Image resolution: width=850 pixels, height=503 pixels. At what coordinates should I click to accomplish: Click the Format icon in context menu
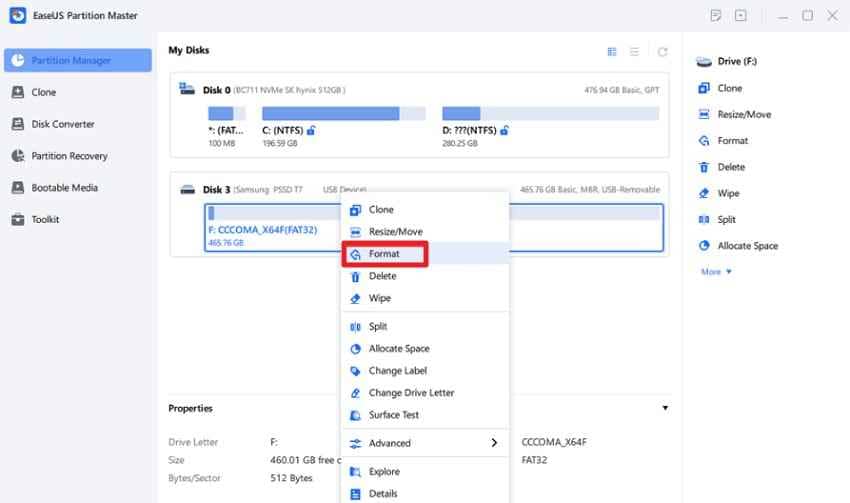[x=355, y=254]
